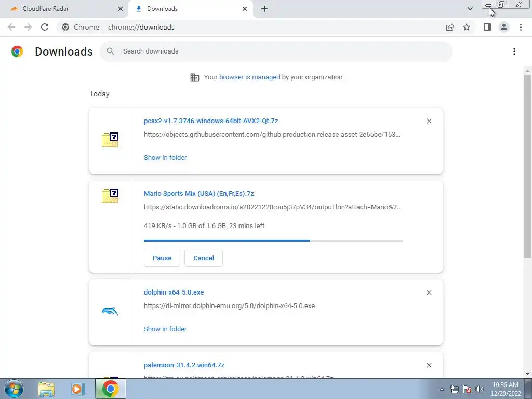532x399 pixels.
Task: Click the search magnifier icon
Action: (x=110, y=51)
